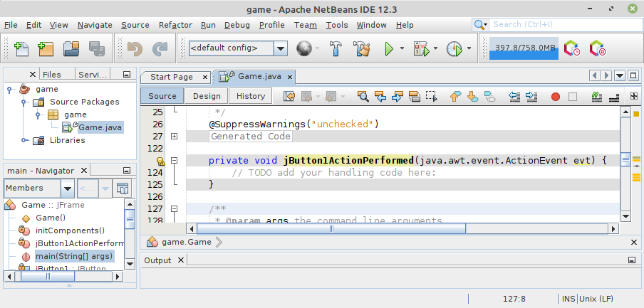The height and width of the screenshot is (308, 644).
Task: Click the Shift Line Right icon
Action: click(x=531, y=96)
